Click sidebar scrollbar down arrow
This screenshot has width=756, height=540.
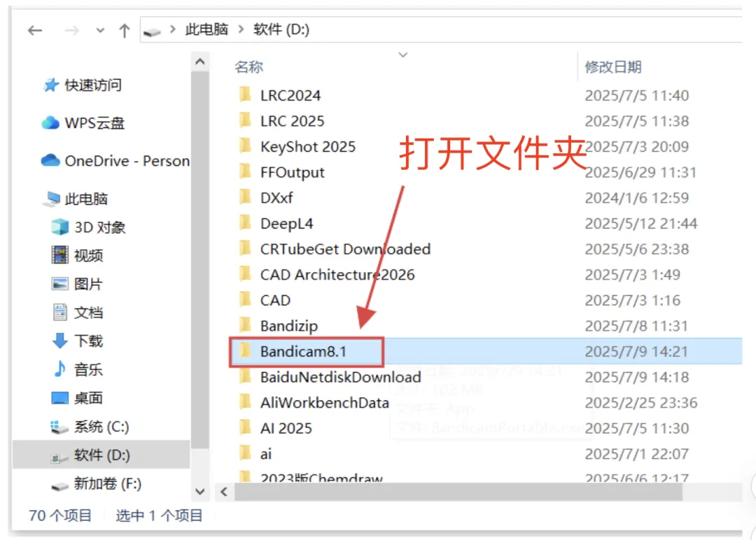pyautogui.click(x=200, y=491)
